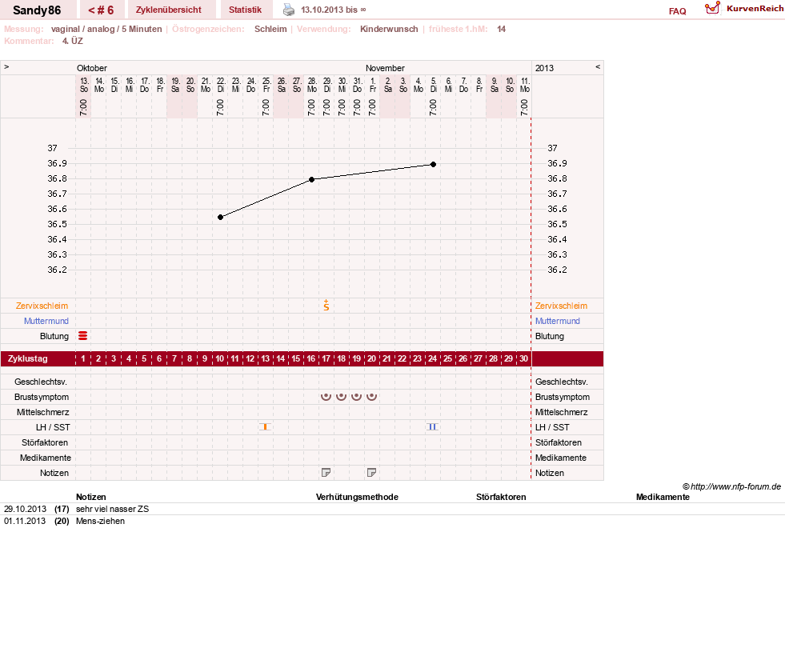Viewport: 785px width, 672px height.
Task: Click the left Notizen row label
Action: 54,473
